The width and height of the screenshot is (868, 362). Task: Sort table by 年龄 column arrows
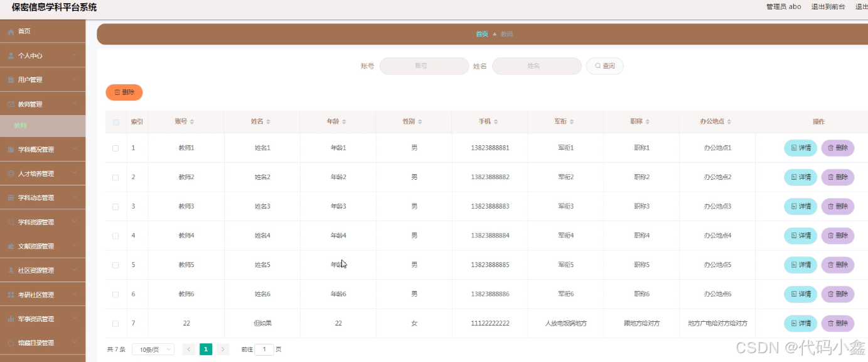click(344, 122)
